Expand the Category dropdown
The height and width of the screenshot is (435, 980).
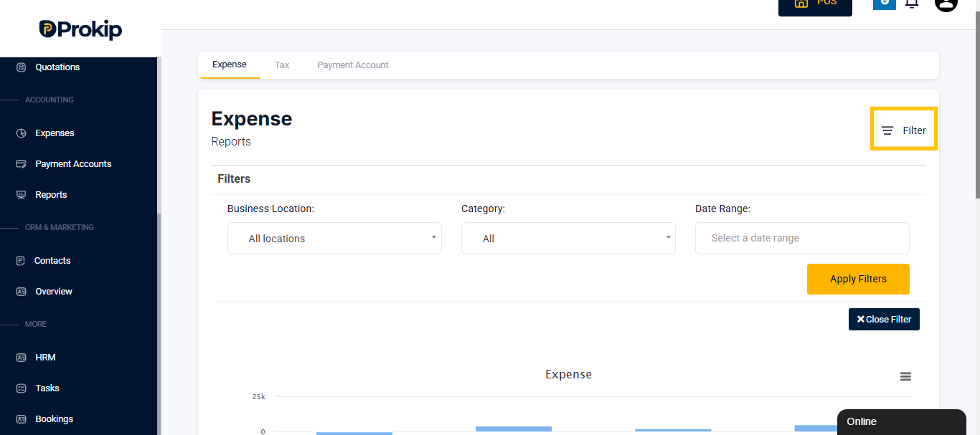(x=568, y=239)
